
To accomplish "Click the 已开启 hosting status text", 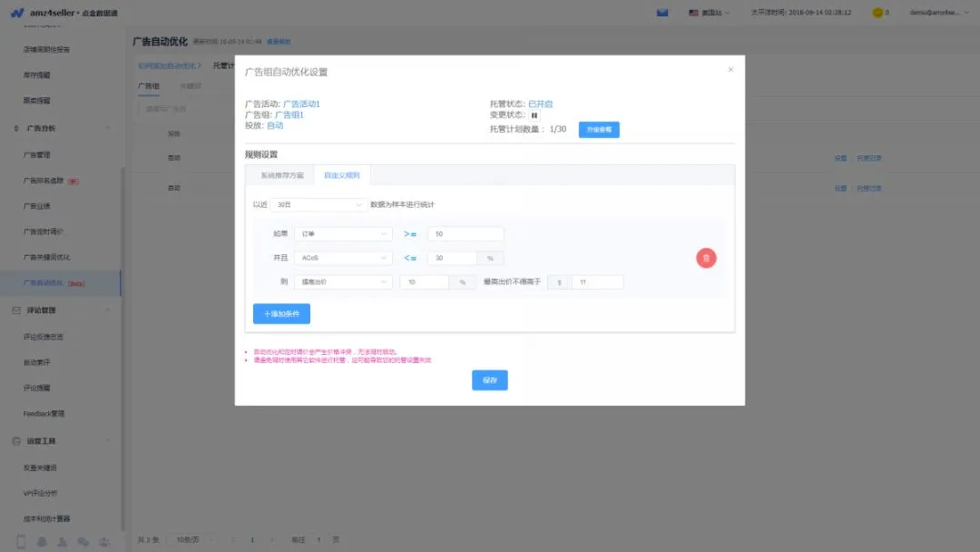I will point(541,103).
